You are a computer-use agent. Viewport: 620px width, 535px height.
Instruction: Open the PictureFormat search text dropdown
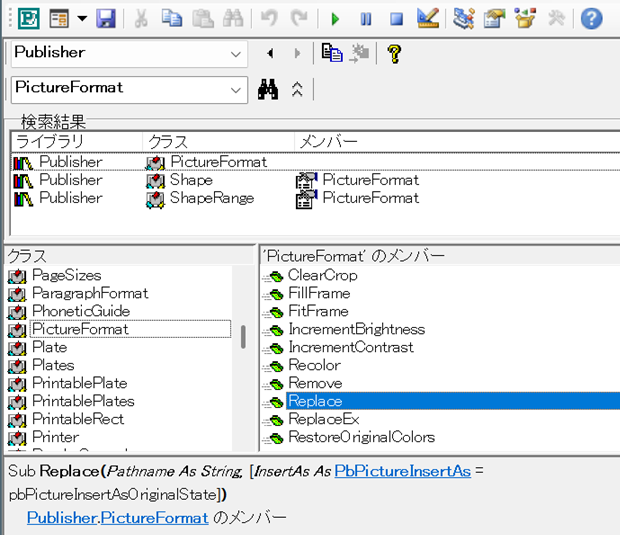tap(236, 90)
